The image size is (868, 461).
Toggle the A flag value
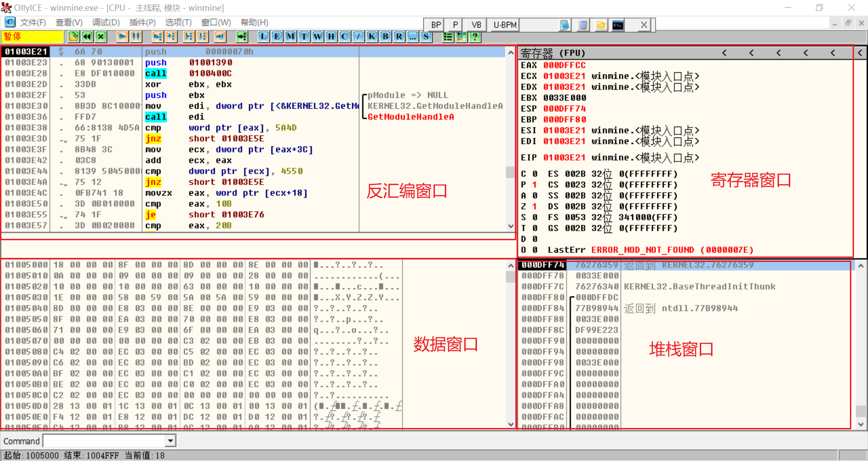click(x=534, y=195)
